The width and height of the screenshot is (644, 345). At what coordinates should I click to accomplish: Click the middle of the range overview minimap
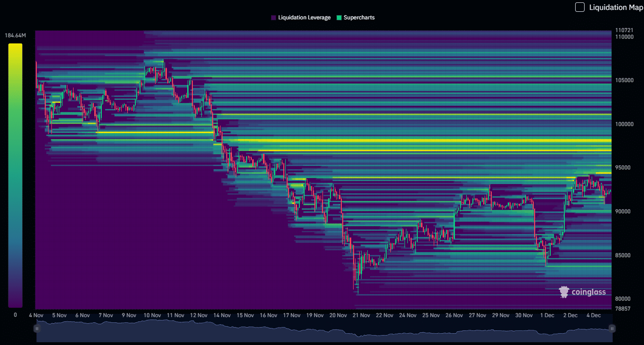point(324,331)
